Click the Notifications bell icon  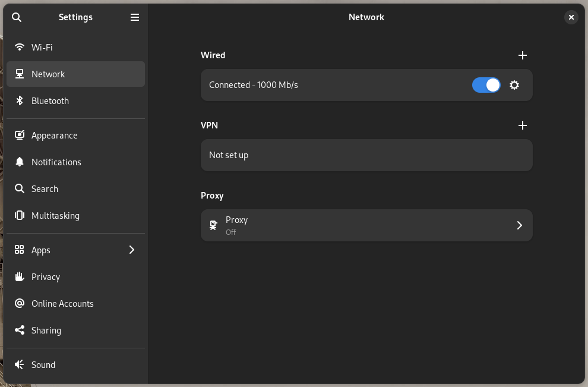20,162
